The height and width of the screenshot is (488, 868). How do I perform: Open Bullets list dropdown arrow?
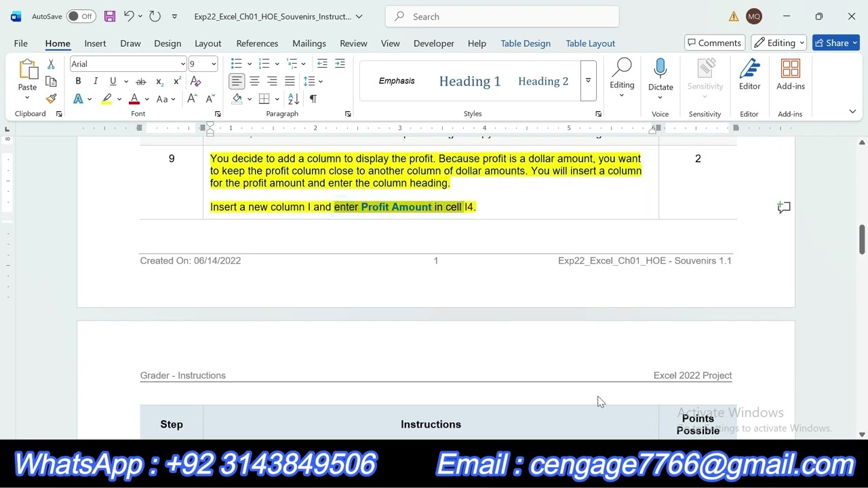(250, 64)
